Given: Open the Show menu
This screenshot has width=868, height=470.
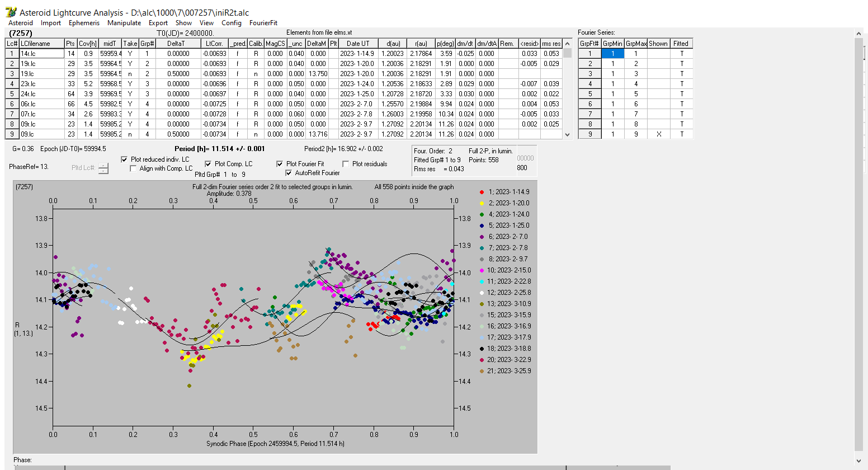Looking at the screenshot, I should coord(183,23).
